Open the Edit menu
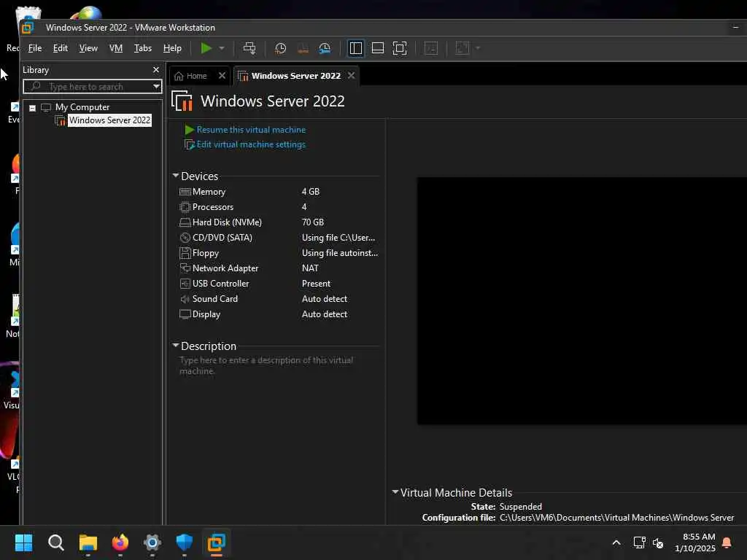The height and width of the screenshot is (560, 747). pos(60,48)
